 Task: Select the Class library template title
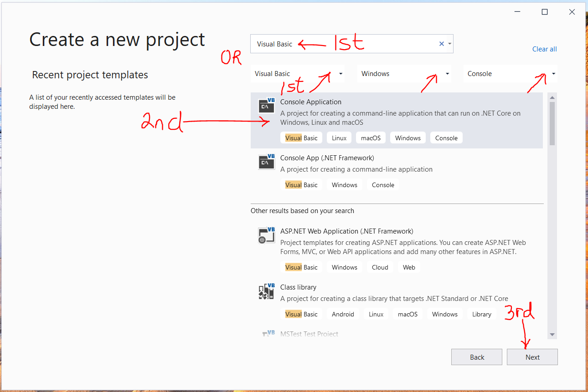point(298,287)
